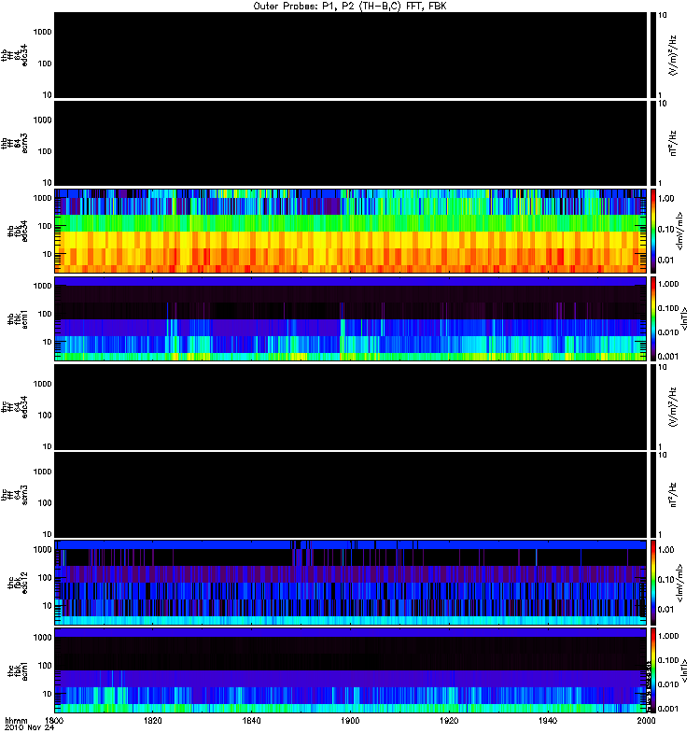700x747 pixels.
Task: Click the '(V/m)²/Hz' unit label of the thb fff edc34 panel
Action: coord(672,55)
